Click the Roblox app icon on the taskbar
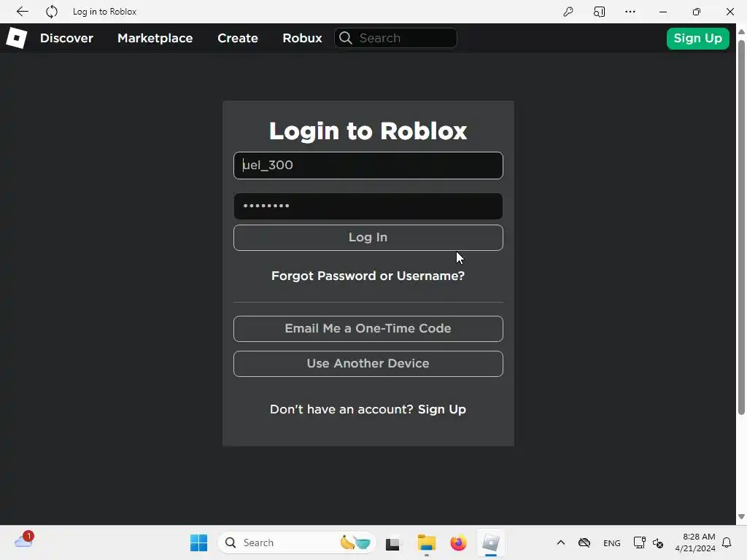This screenshot has width=747, height=560. [491, 542]
